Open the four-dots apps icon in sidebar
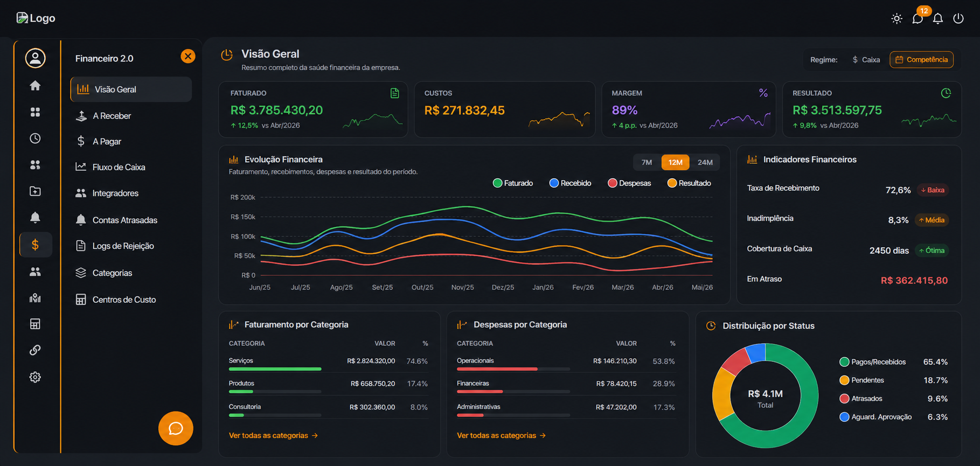 [35, 165]
